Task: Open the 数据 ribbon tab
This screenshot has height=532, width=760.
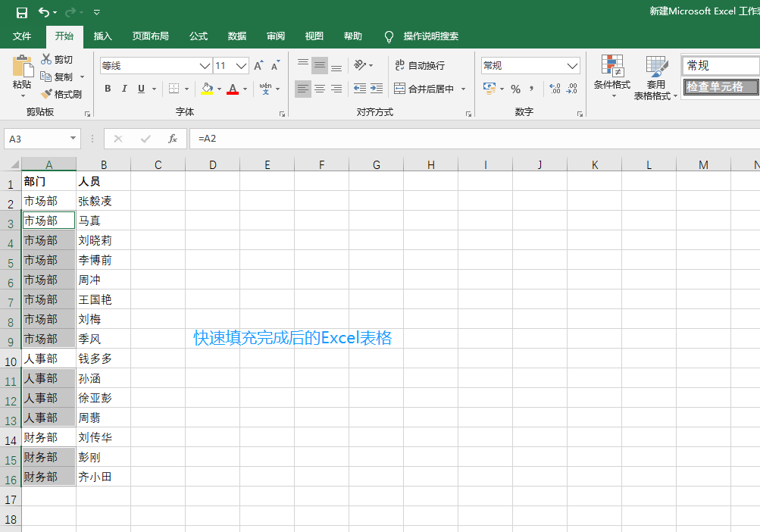Action: (x=236, y=36)
